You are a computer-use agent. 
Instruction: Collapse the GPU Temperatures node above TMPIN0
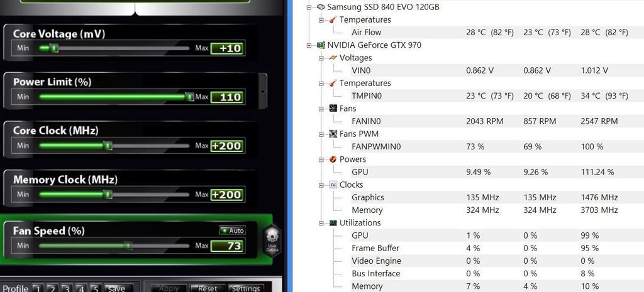(321, 84)
